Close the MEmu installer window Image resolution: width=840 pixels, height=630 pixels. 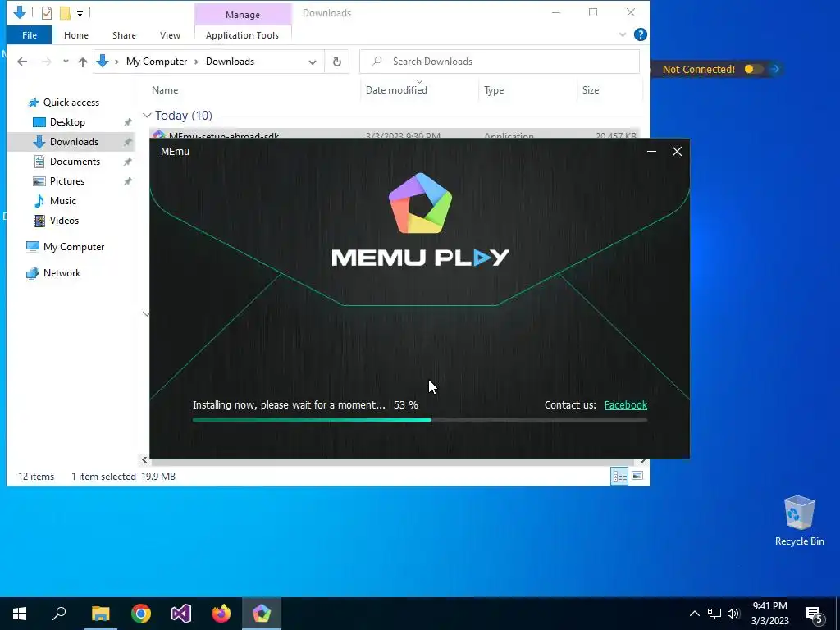(x=677, y=152)
